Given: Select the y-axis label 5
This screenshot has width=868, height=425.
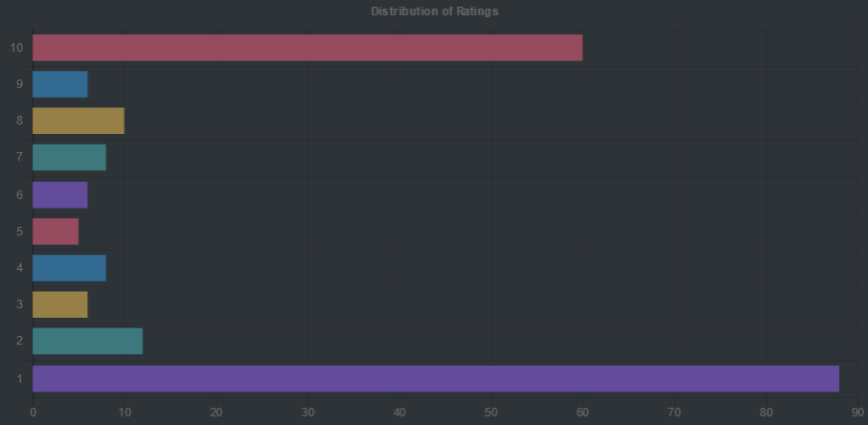Looking at the screenshot, I should (19, 231).
